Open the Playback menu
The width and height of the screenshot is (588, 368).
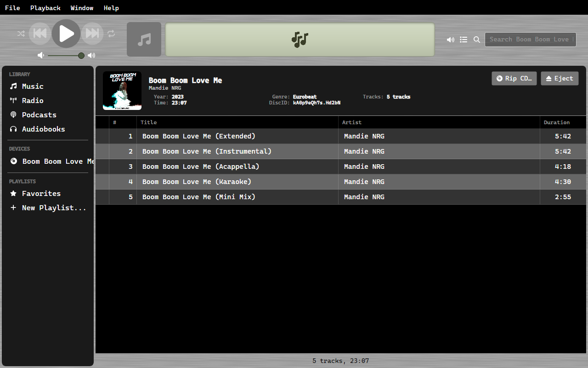[x=45, y=8]
